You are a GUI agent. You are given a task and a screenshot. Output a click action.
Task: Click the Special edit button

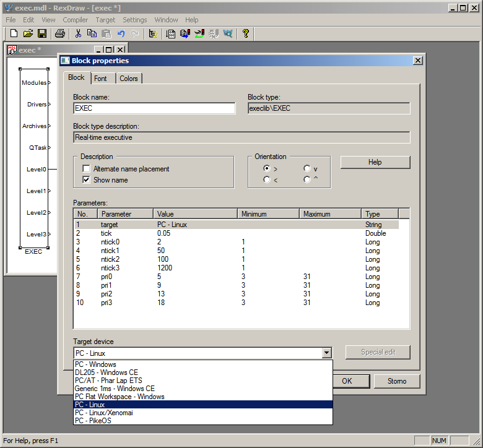tap(378, 352)
